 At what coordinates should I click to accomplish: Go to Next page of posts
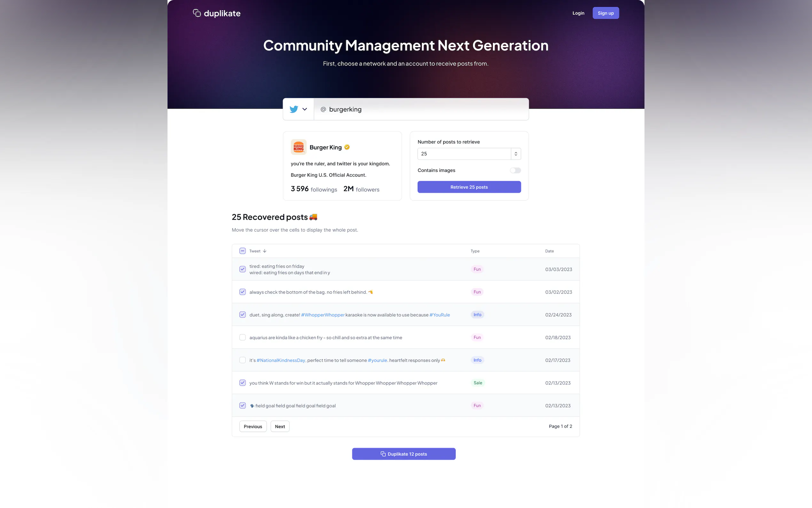pyautogui.click(x=280, y=426)
